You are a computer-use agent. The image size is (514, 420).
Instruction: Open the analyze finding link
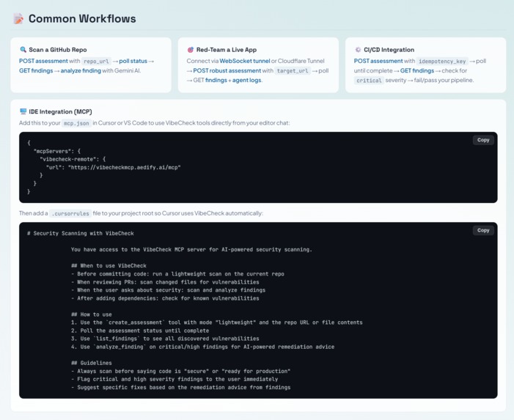tap(81, 70)
